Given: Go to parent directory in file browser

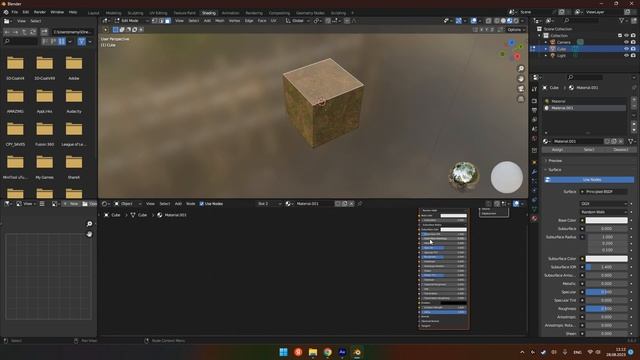Looking at the screenshot, I should point(24,32).
